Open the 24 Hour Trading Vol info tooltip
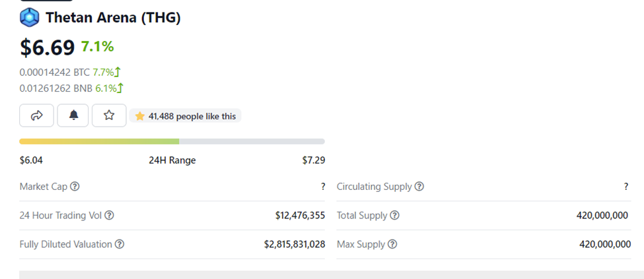 tap(109, 215)
